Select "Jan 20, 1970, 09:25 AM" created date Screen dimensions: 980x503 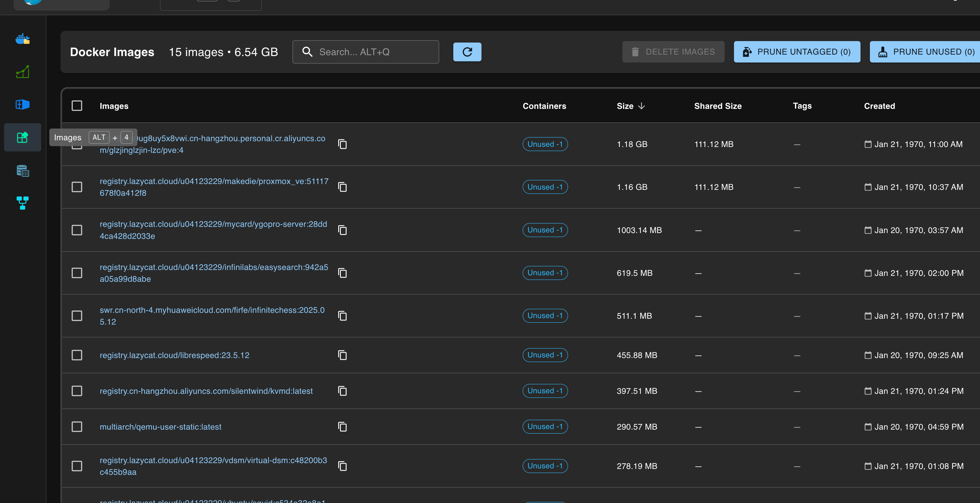[919, 355]
